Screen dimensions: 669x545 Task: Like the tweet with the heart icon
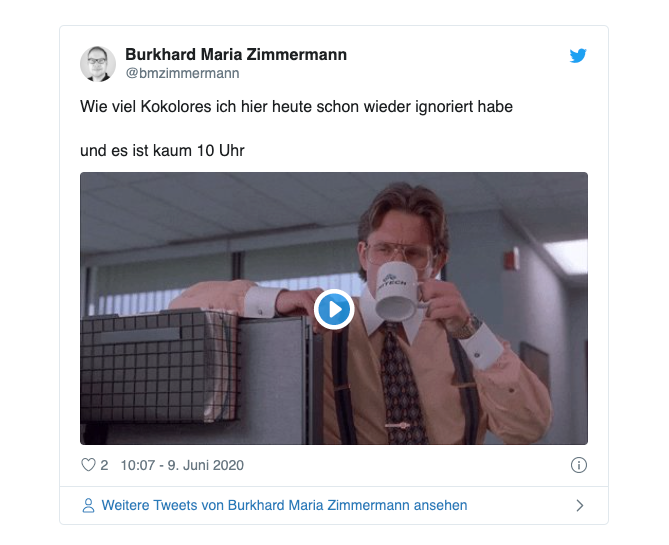click(x=88, y=465)
